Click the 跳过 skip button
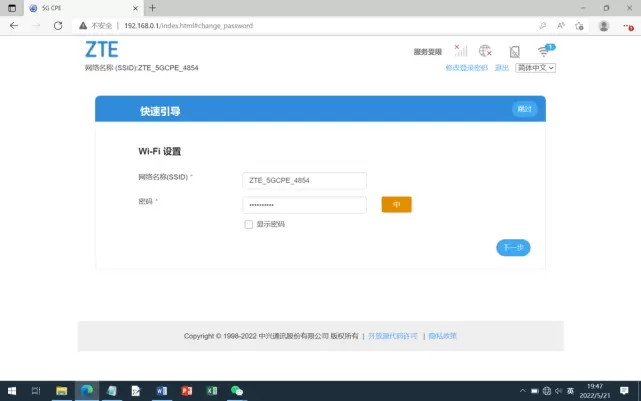The image size is (641, 401). [x=524, y=109]
